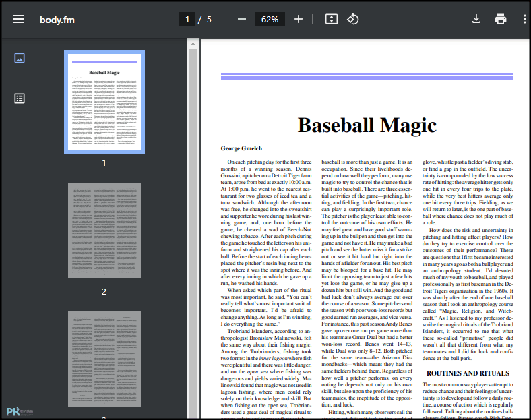531x420 pixels.
Task: Click the 62% zoom level field
Action: pos(270,20)
